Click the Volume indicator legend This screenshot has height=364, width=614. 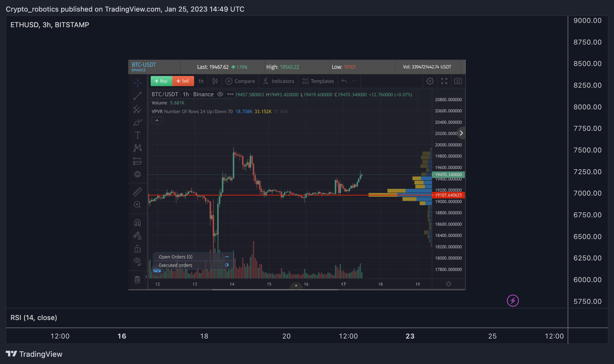[x=168, y=103]
